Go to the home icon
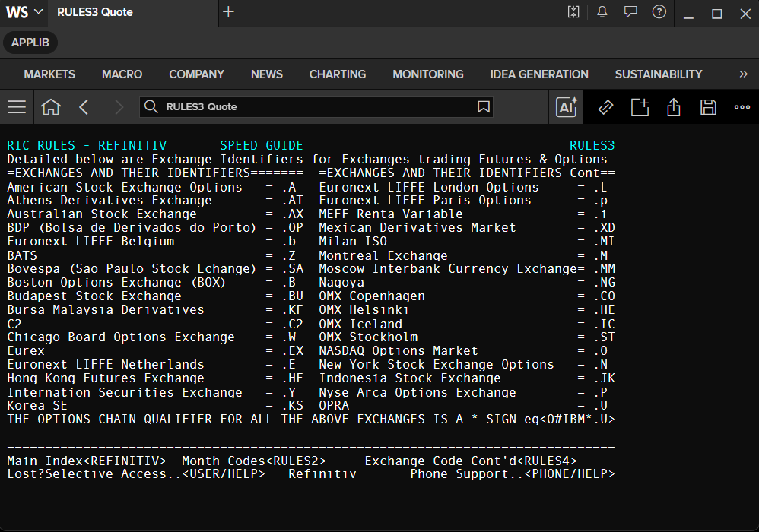Image resolution: width=759 pixels, height=532 pixels. coord(51,107)
